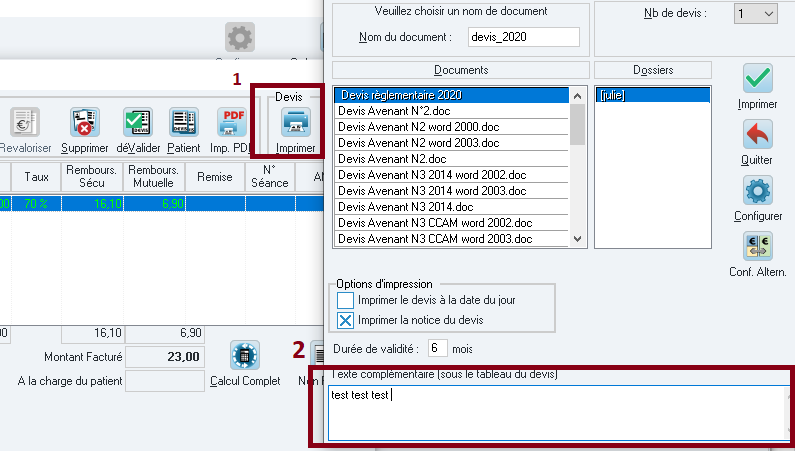The width and height of the screenshot is (795, 451).
Task: Click the A la charge du patient field
Action: [x=165, y=381]
